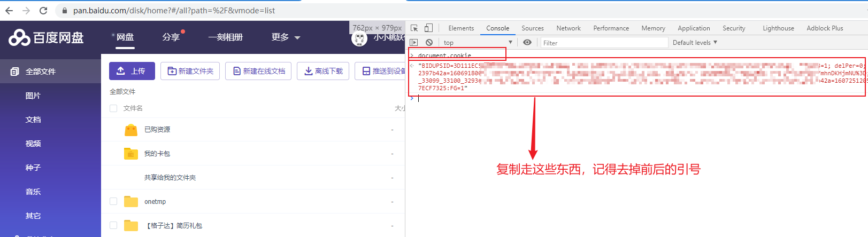
Task: Clear console with the clear icon
Action: coord(429,42)
